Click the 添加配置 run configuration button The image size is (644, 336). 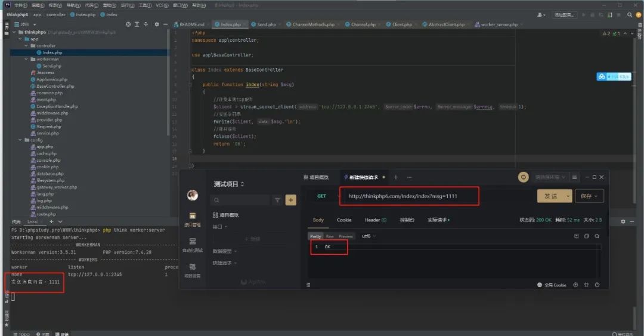[x=565, y=15]
